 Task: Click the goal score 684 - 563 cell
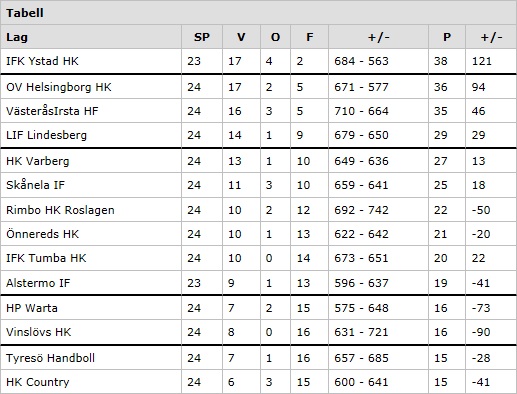coord(361,61)
